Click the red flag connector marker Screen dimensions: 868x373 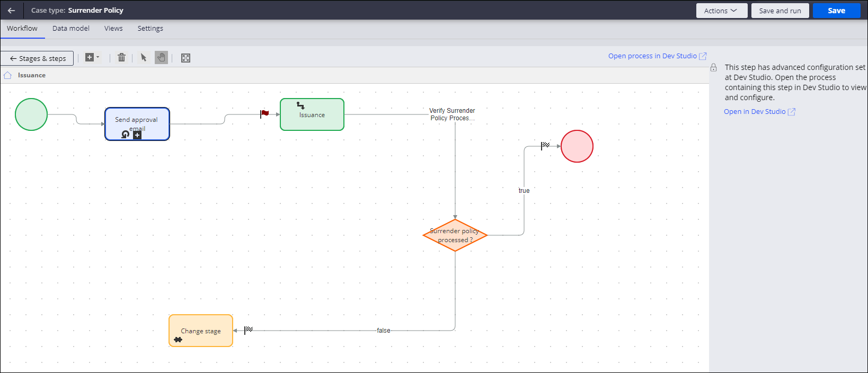(264, 113)
